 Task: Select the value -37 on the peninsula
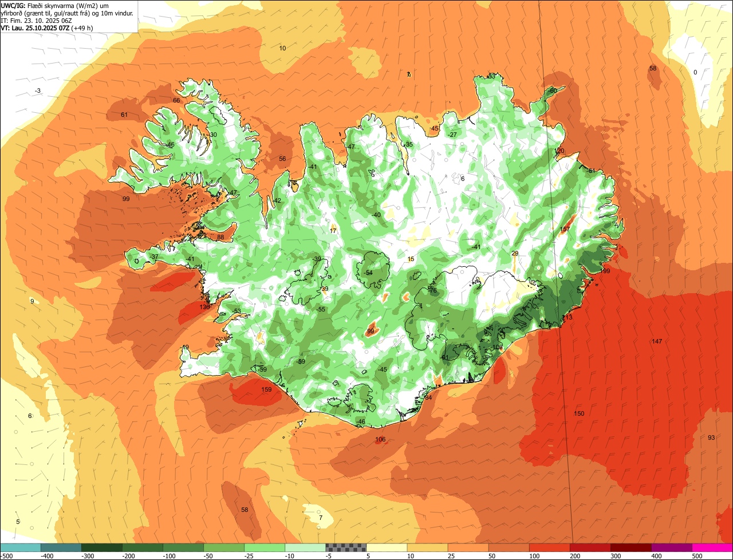point(155,257)
